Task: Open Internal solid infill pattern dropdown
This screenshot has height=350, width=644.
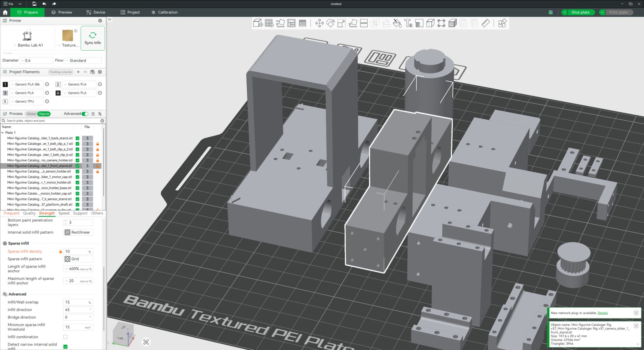Action: pyautogui.click(x=78, y=233)
